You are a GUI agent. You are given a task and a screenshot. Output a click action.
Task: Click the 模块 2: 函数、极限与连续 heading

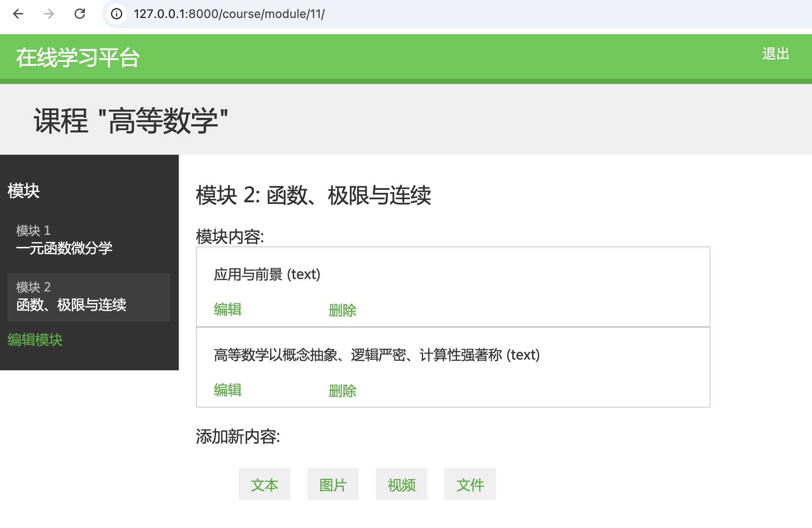313,195
